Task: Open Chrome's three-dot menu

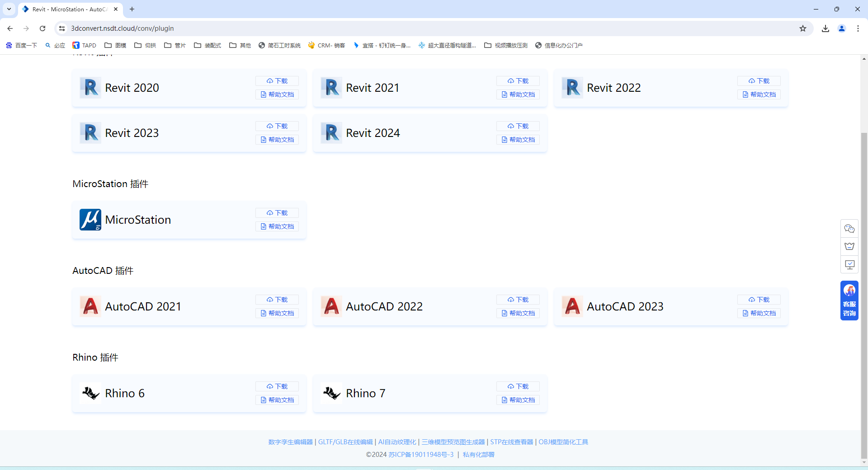Action: [858, 28]
